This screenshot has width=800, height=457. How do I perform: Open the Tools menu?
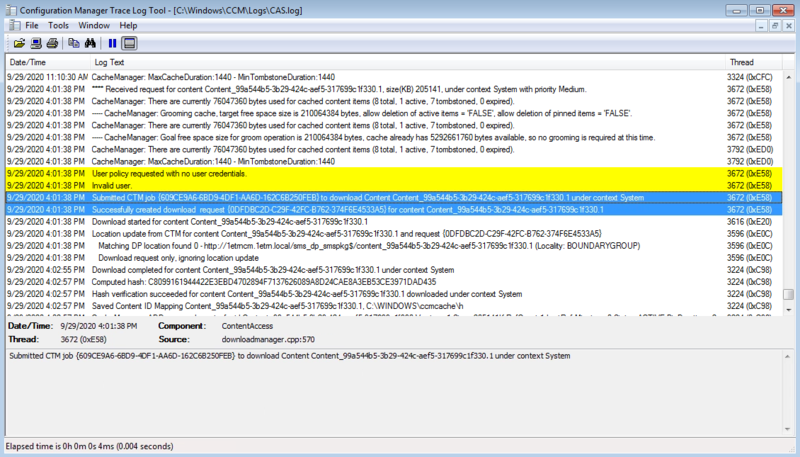coord(59,24)
